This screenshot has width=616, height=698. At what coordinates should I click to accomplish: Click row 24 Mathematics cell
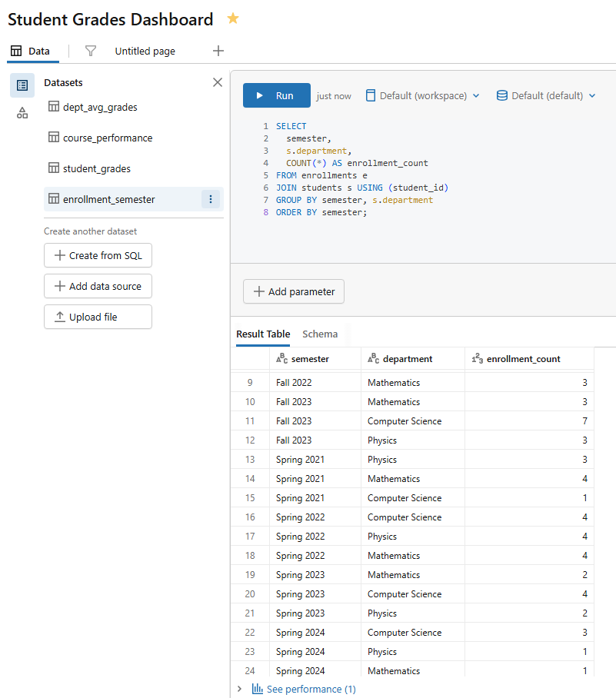(x=413, y=670)
